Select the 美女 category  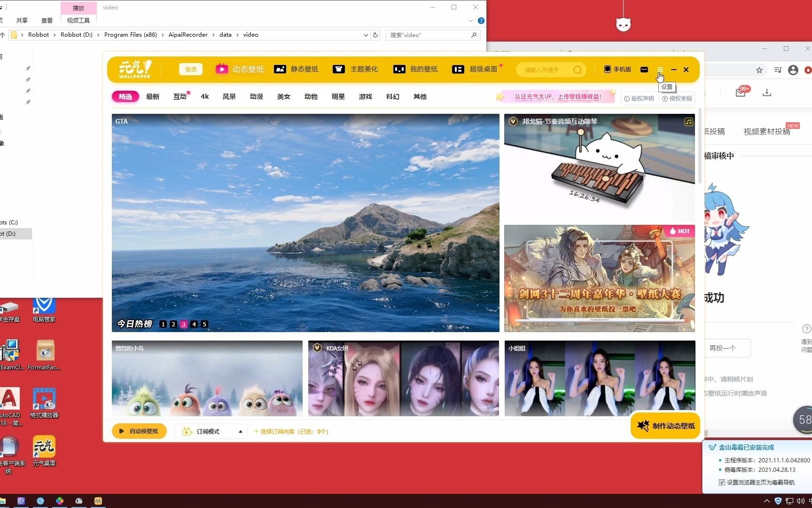(x=284, y=96)
